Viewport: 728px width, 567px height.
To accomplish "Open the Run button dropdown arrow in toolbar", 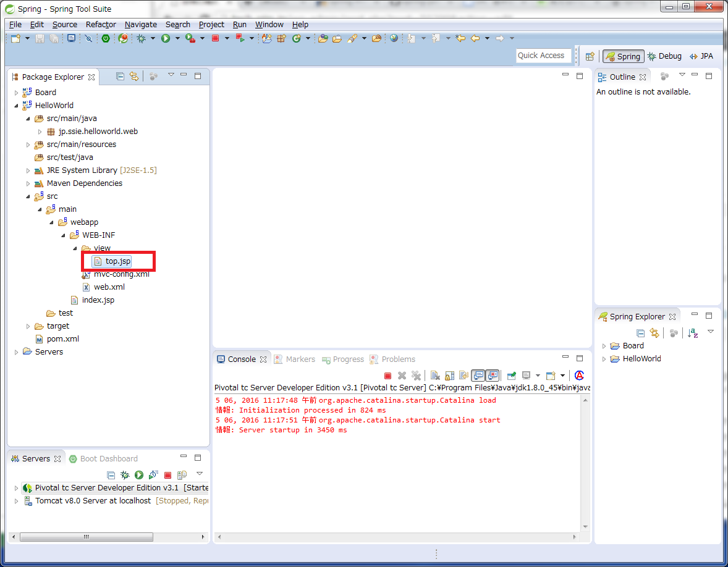I will point(177,39).
